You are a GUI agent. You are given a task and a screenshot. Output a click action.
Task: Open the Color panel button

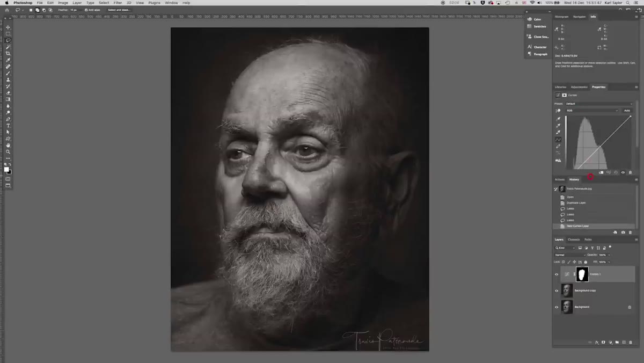click(x=537, y=19)
